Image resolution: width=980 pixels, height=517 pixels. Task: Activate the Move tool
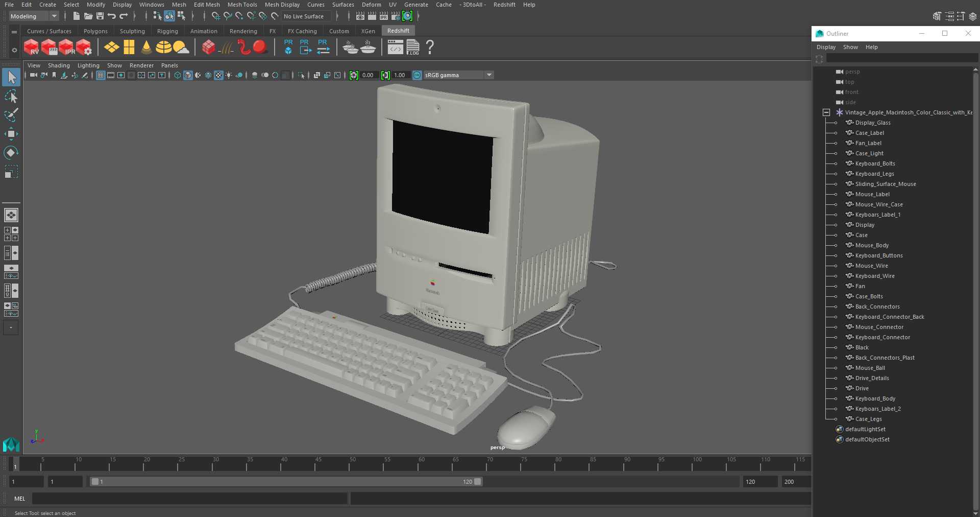(11, 134)
